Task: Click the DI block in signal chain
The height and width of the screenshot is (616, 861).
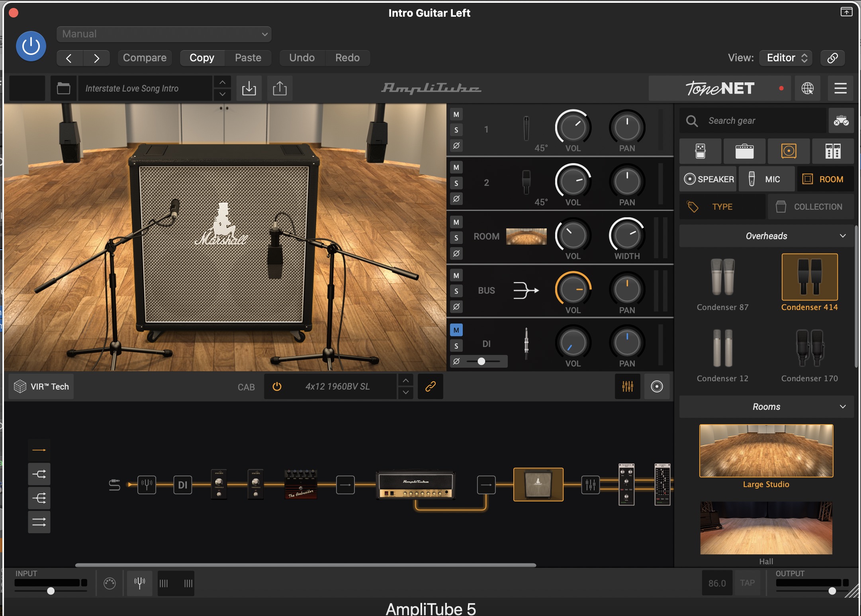Action: (x=183, y=485)
